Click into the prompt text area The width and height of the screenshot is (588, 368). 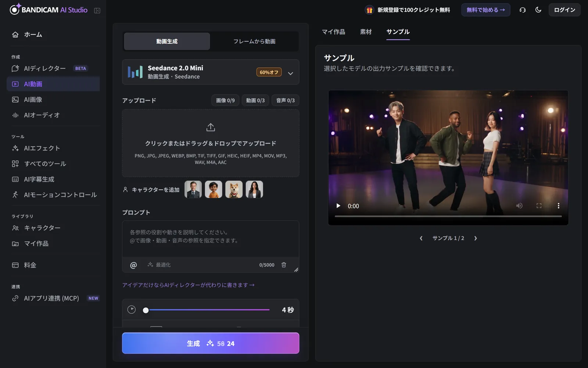211,238
